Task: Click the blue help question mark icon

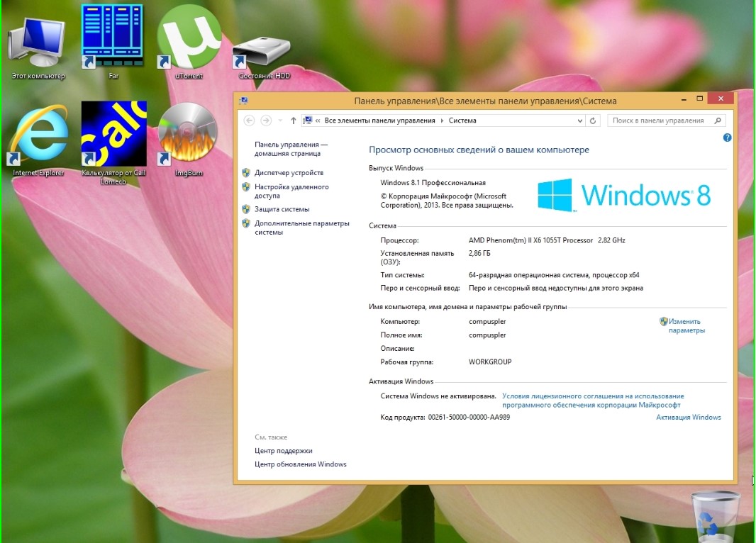Action: pyautogui.click(x=727, y=138)
